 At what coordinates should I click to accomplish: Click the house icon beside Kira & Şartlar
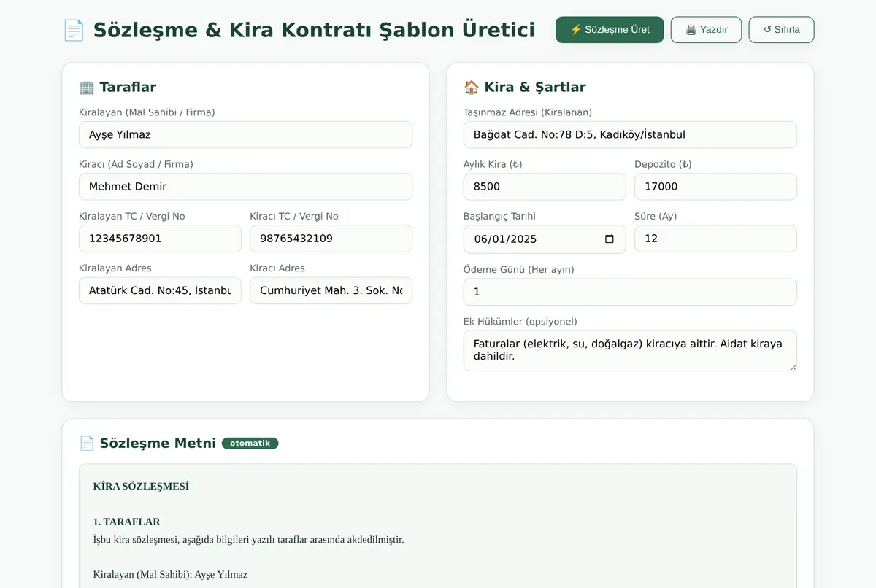pyautogui.click(x=472, y=88)
